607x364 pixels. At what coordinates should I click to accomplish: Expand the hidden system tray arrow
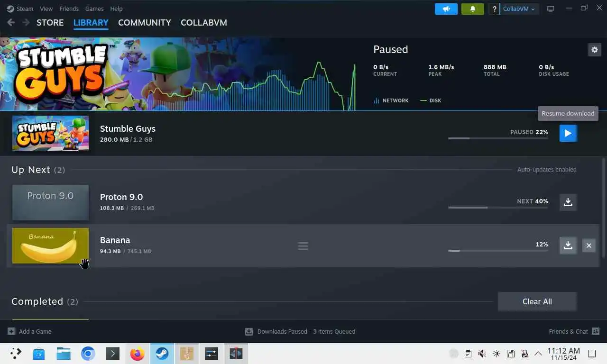click(x=538, y=354)
